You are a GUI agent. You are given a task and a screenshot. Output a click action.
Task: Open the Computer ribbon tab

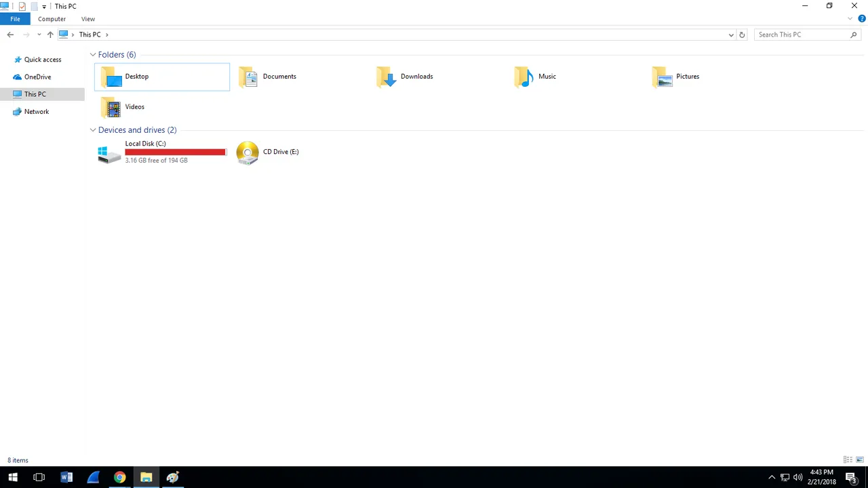pyautogui.click(x=52, y=19)
